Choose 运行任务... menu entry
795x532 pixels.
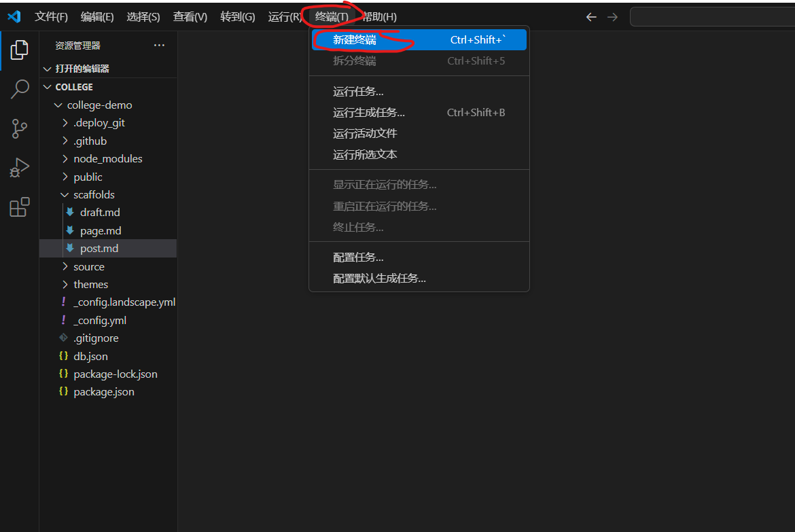358,92
